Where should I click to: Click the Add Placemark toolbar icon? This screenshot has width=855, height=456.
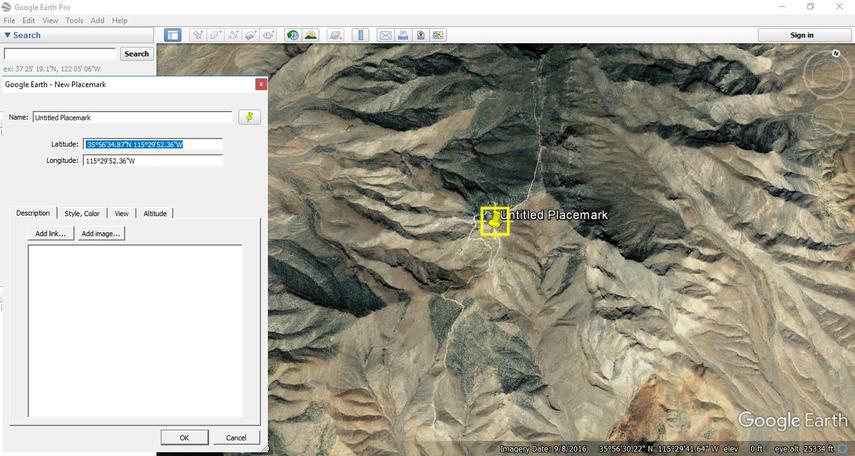coord(198,35)
